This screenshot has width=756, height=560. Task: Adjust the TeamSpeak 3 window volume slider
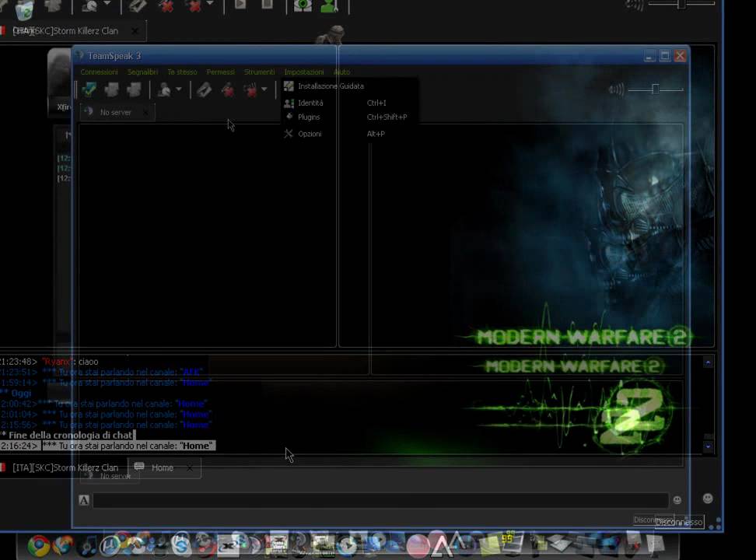click(655, 89)
